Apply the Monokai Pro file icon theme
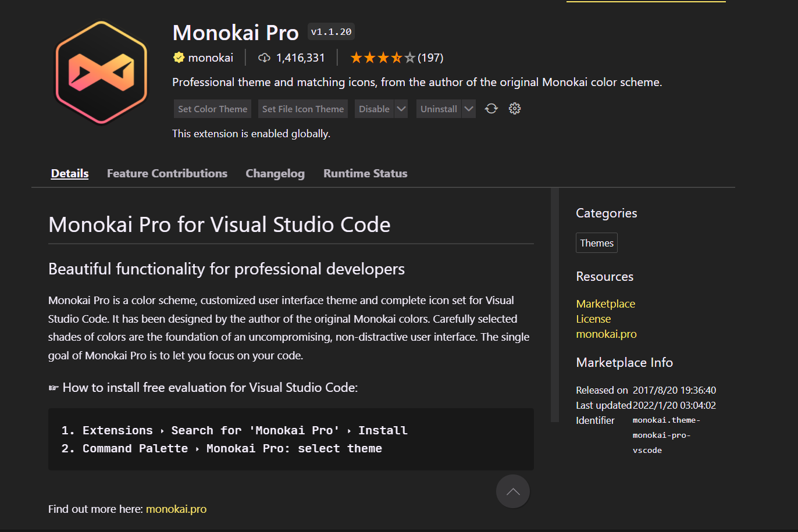The image size is (798, 532). click(302, 109)
